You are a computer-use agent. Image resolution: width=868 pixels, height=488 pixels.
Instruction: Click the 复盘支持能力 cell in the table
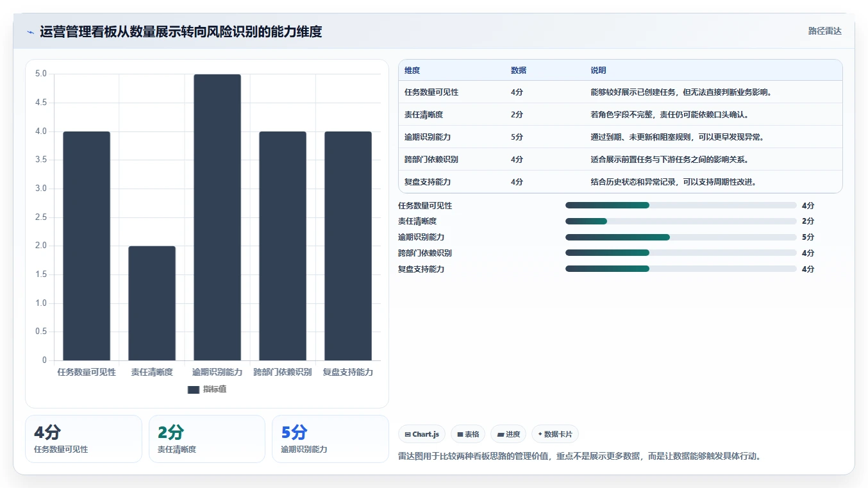click(428, 182)
